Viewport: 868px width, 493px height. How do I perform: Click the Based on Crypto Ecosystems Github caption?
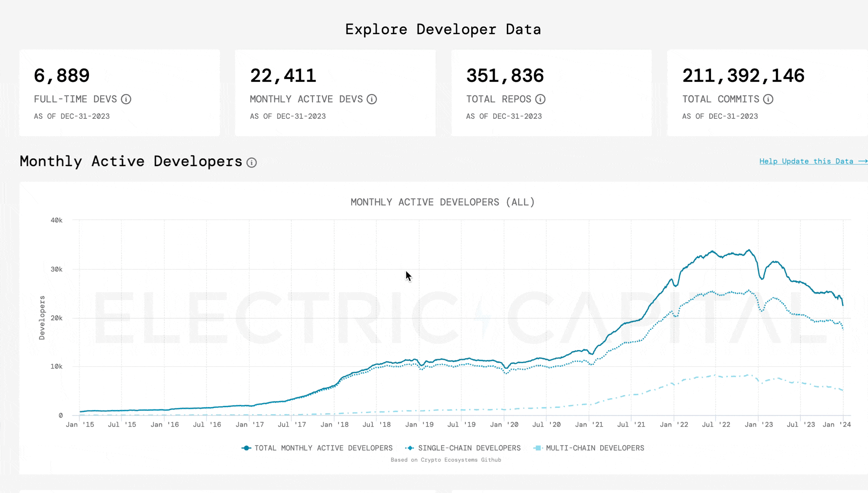(x=446, y=460)
